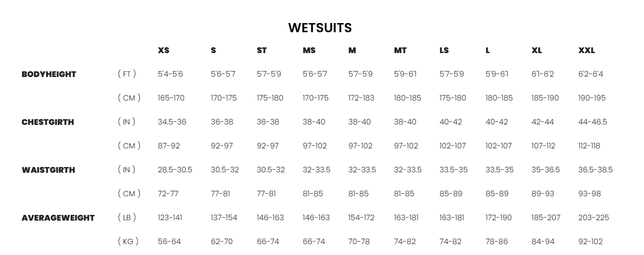Click the MT size column header
This screenshot has width=644, height=255.
coord(400,50)
